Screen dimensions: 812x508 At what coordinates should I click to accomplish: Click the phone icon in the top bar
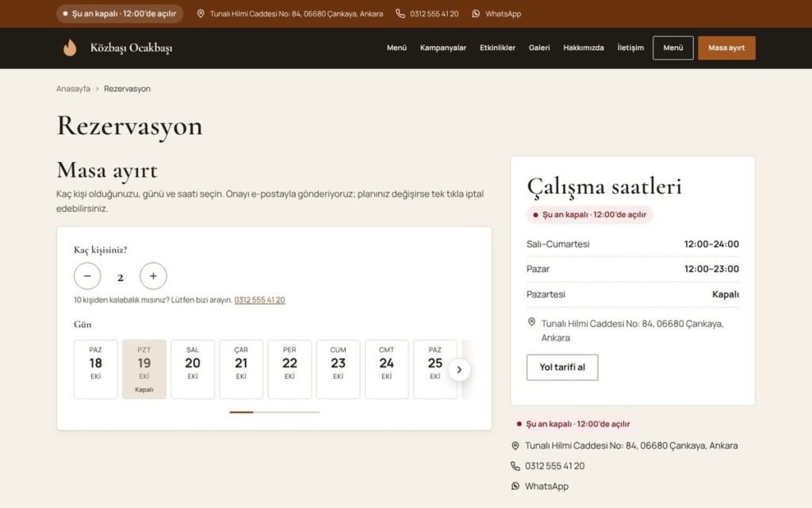[400, 14]
